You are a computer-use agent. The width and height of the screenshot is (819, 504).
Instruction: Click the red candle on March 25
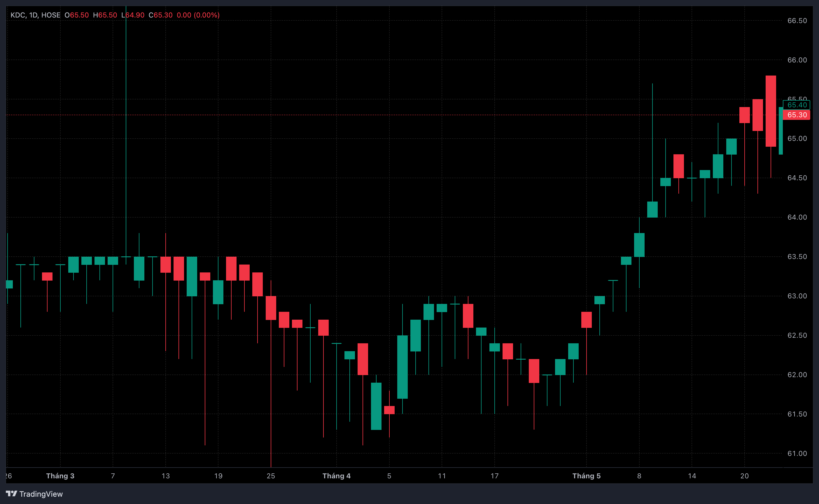pos(271,308)
